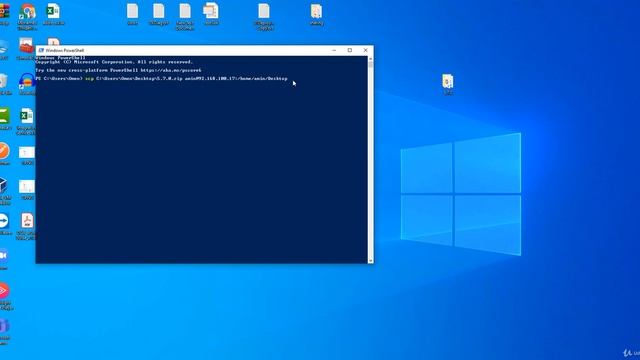Viewport: 640px width, 360px height.
Task: Select the blank file icon left of the stacked documents
Action: 185,11
